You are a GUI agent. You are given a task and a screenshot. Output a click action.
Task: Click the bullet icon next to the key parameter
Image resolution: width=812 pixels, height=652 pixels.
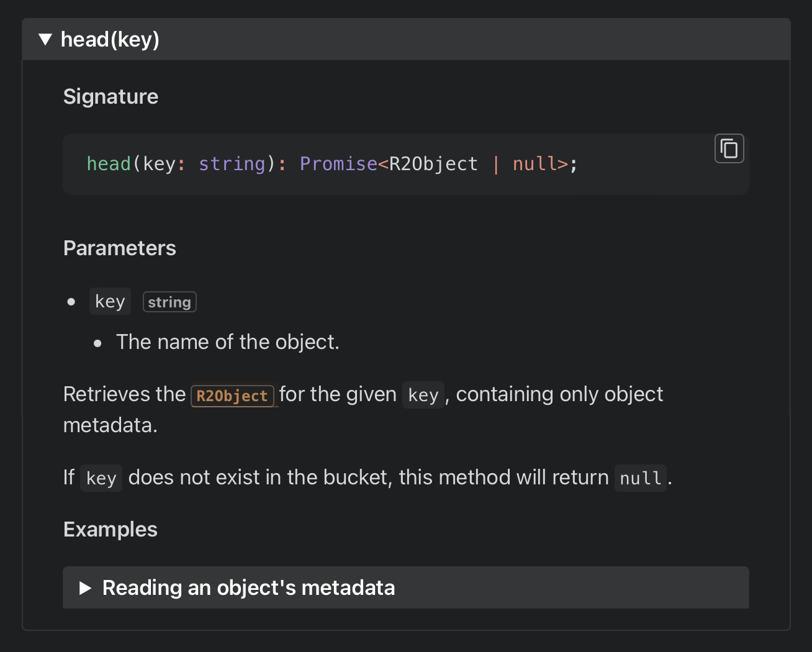pos(71,301)
